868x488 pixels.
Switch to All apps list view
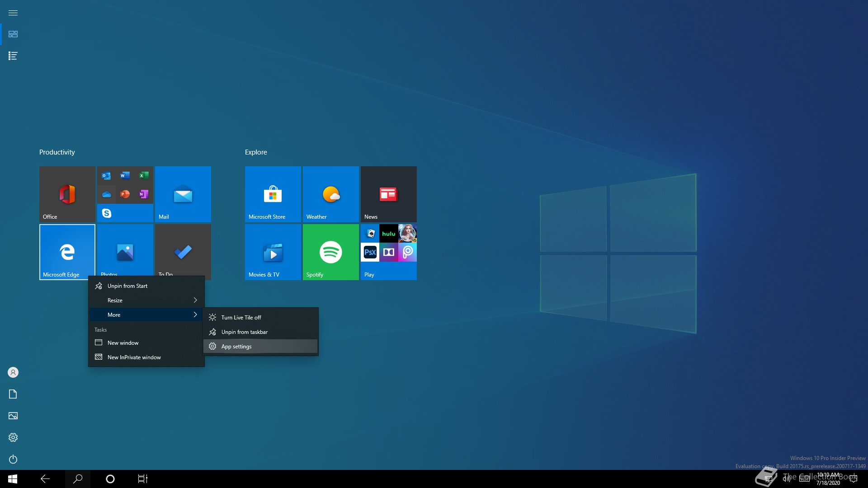coord(13,56)
